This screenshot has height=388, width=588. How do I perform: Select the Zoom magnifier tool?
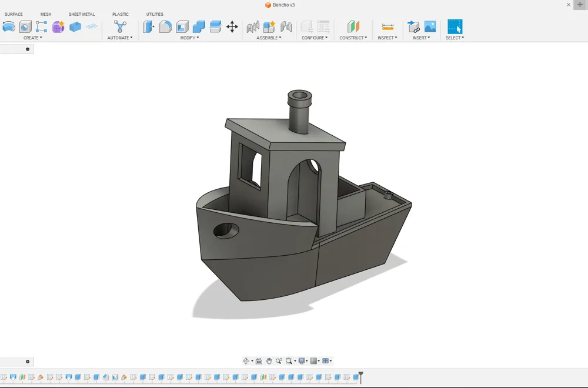[279, 360]
